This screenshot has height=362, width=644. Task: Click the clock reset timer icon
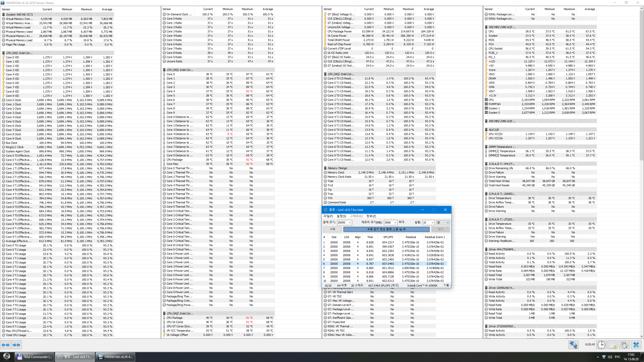[x=601, y=345]
